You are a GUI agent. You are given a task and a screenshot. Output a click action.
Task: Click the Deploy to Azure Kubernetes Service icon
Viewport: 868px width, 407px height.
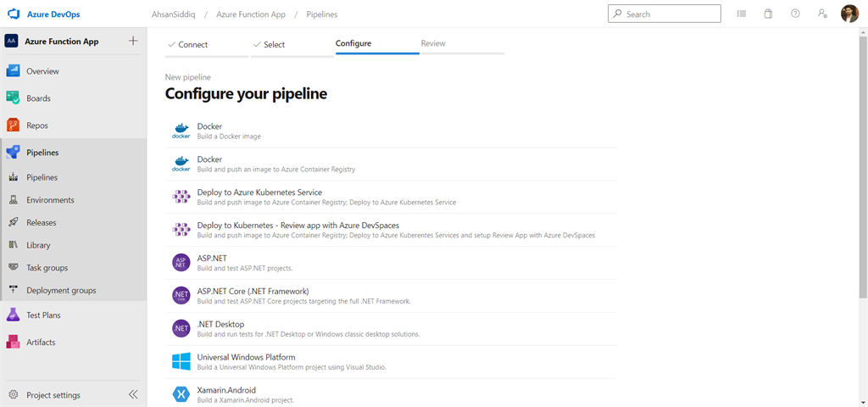(181, 197)
